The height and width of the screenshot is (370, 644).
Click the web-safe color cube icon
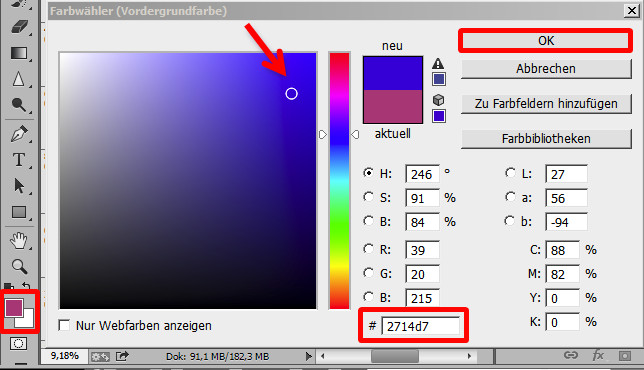pyautogui.click(x=438, y=100)
